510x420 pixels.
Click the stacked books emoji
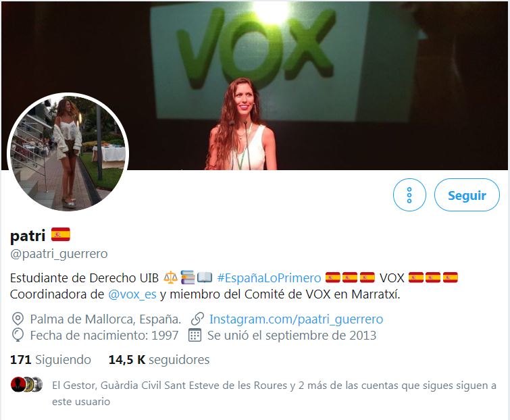click(188, 278)
